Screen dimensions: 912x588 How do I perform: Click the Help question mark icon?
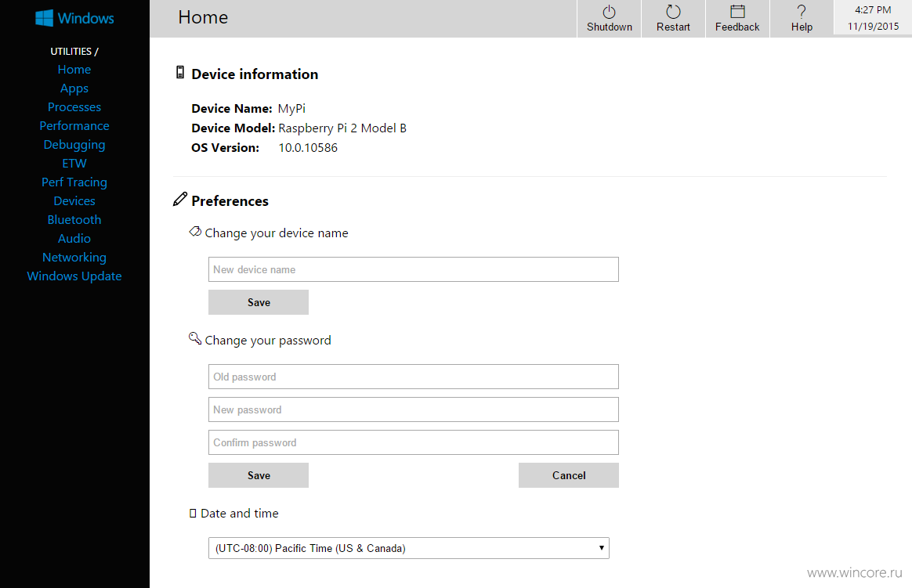point(802,12)
